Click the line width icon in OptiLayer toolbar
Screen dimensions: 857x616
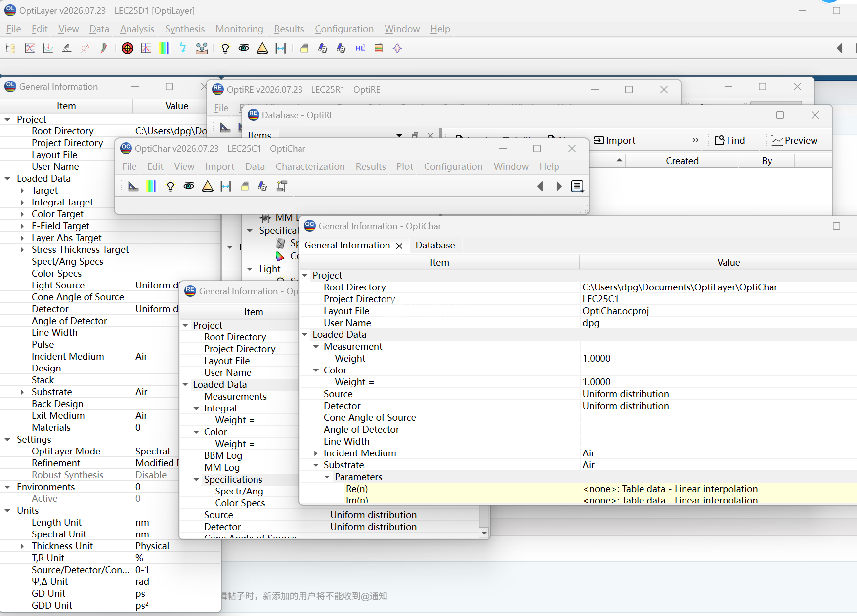tap(281, 48)
